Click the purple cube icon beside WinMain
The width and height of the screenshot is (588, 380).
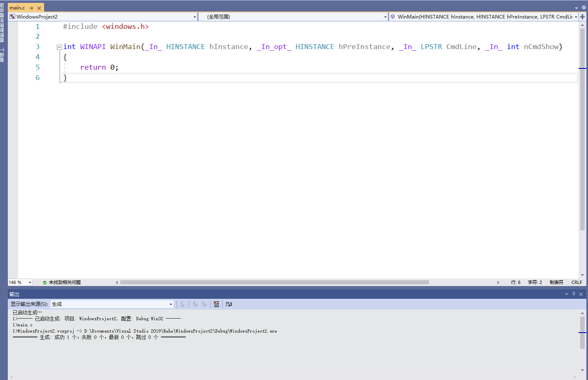(393, 16)
